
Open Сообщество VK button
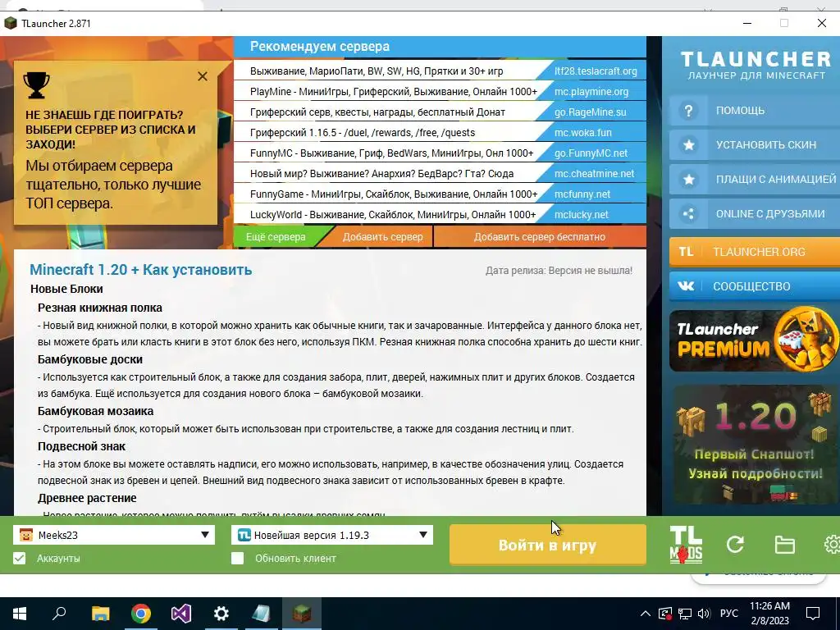click(755, 286)
